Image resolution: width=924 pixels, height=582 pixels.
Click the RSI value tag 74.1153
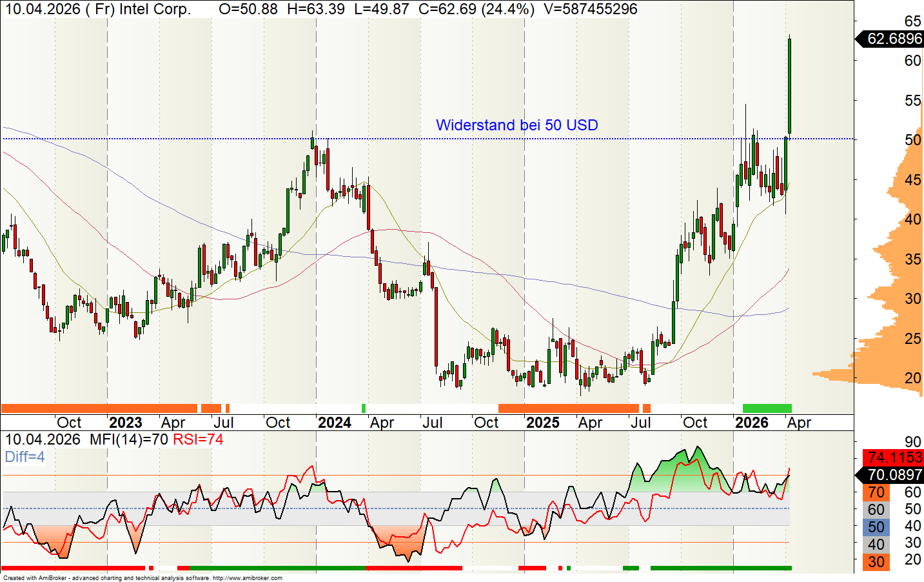click(894, 458)
